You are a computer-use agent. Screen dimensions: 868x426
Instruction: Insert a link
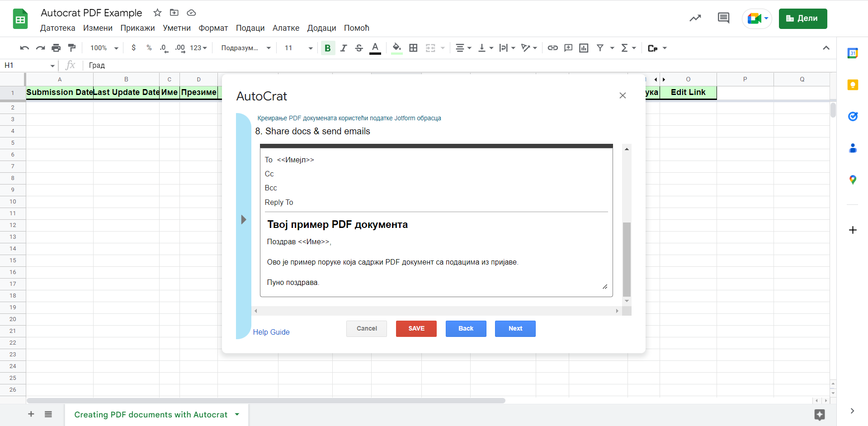pyautogui.click(x=552, y=48)
